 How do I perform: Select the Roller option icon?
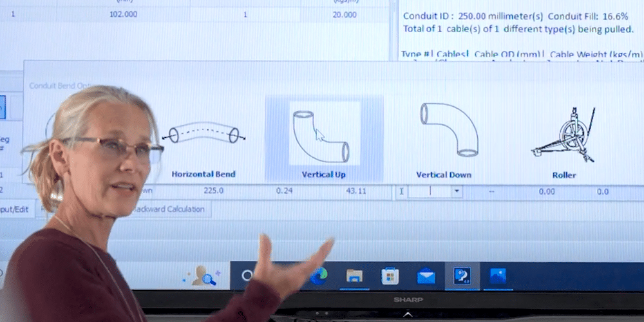(x=563, y=135)
